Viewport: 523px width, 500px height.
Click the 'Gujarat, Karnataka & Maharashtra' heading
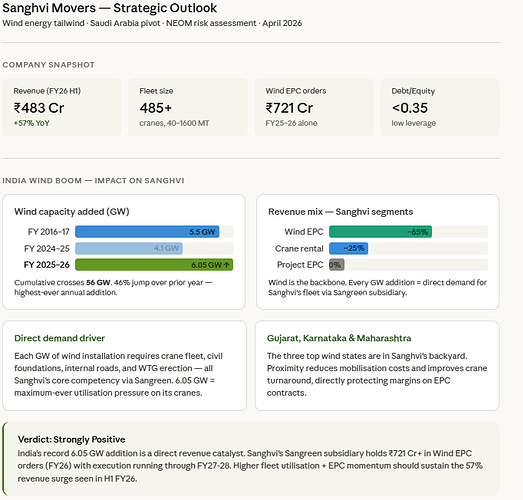pyautogui.click(x=339, y=338)
